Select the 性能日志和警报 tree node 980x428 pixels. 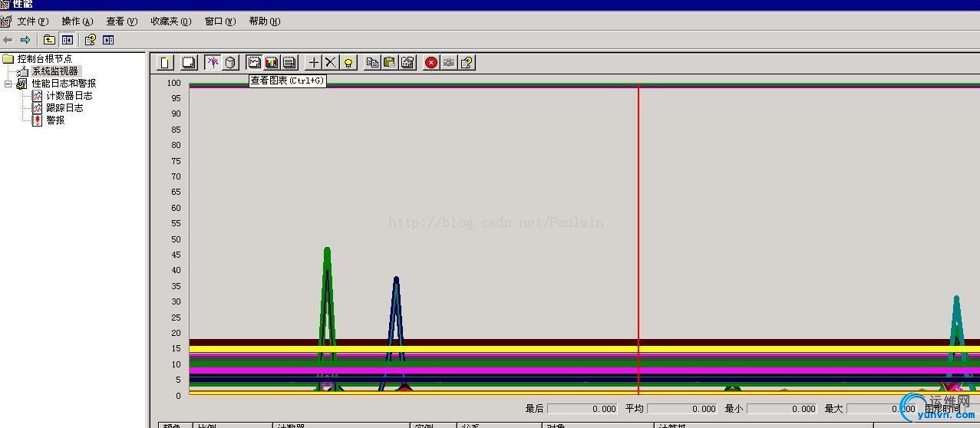64,83
